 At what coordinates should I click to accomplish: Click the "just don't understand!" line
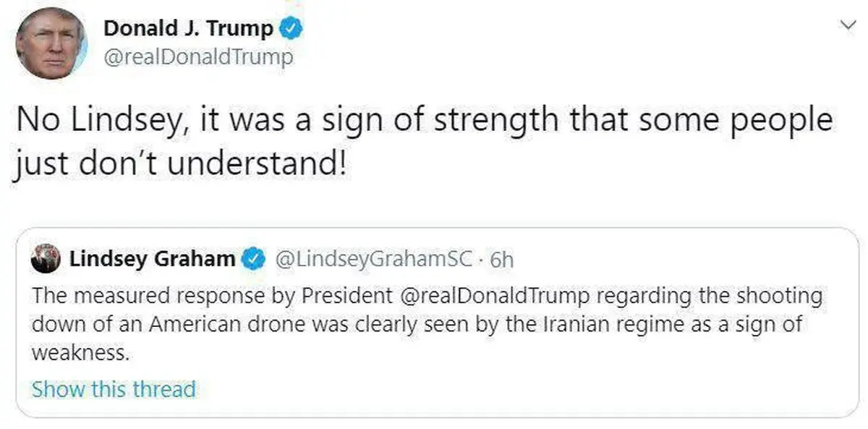coord(179,164)
